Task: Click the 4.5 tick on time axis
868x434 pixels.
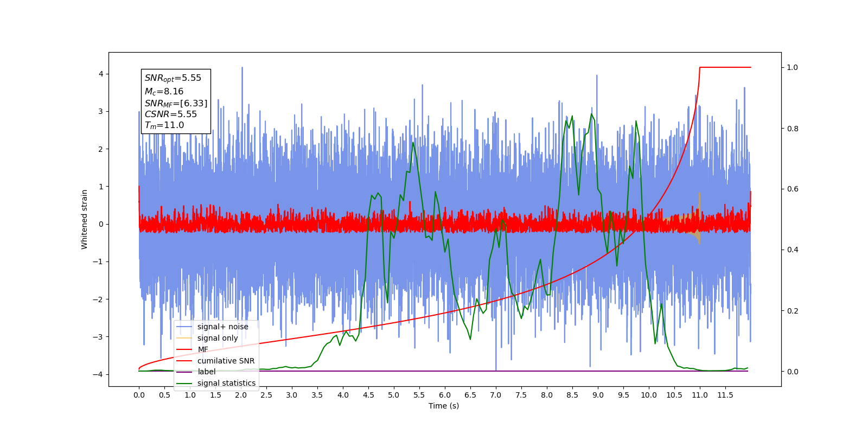Action: 368,395
